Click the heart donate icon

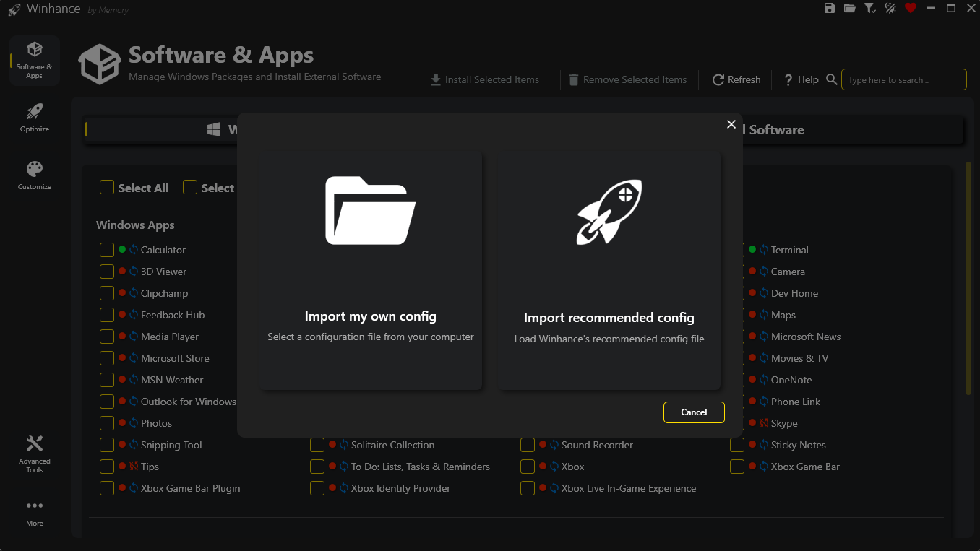click(x=910, y=8)
